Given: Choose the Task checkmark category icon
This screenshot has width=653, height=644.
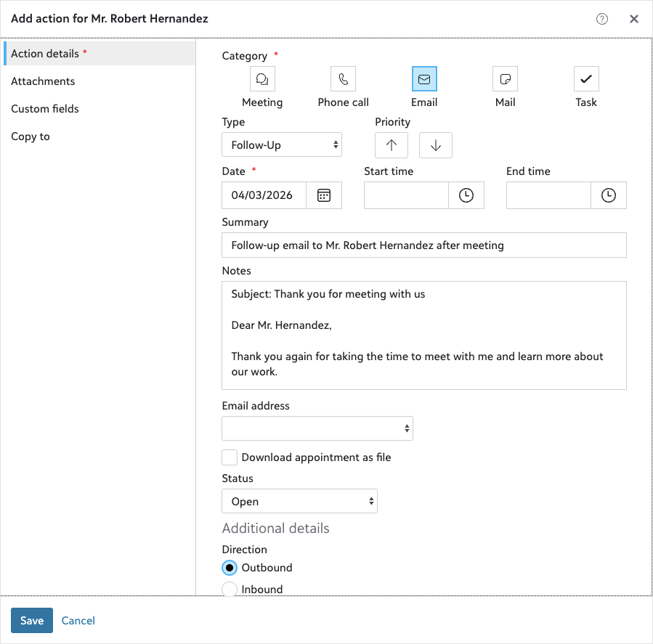Looking at the screenshot, I should tap(586, 78).
